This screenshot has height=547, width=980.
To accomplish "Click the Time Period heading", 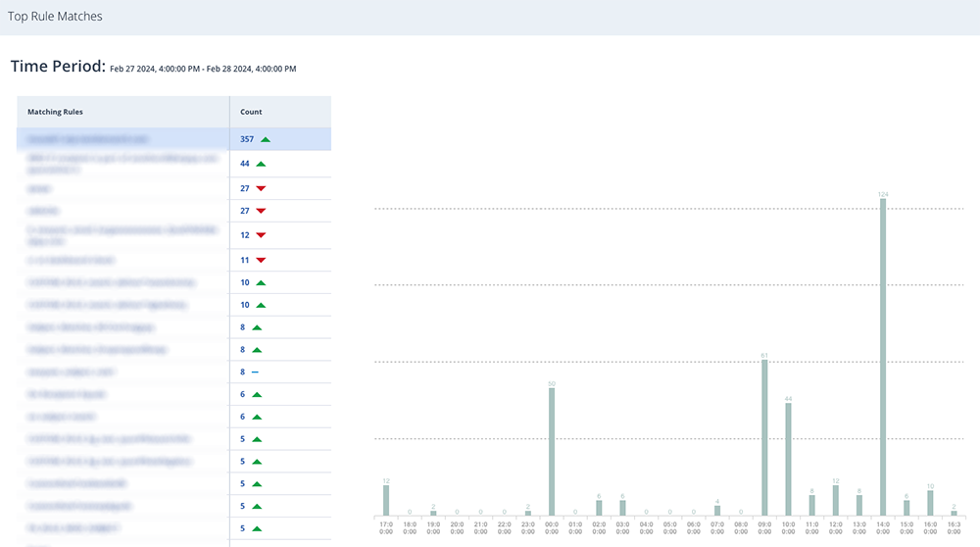I will click(58, 67).
